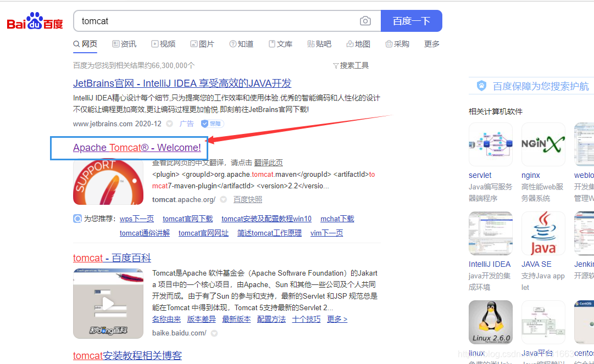The width and height of the screenshot is (594, 364).
Task: Open suggestion tomcat官网下载
Action: pos(188,219)
